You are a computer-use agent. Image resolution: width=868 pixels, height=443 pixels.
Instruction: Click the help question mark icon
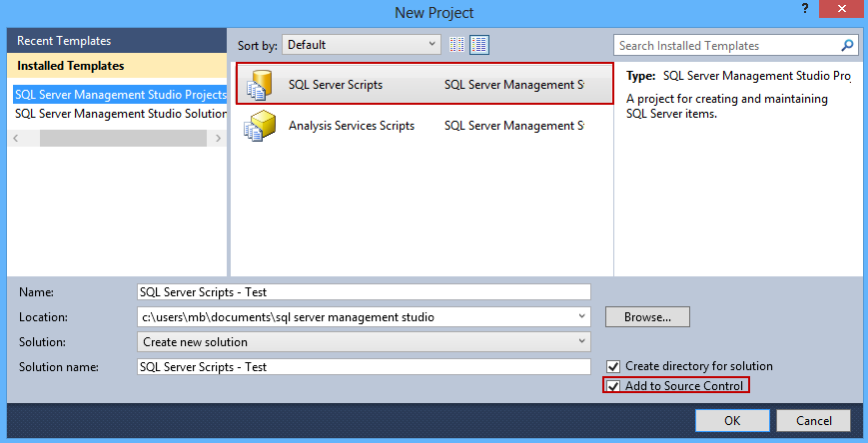pos(804,9)
